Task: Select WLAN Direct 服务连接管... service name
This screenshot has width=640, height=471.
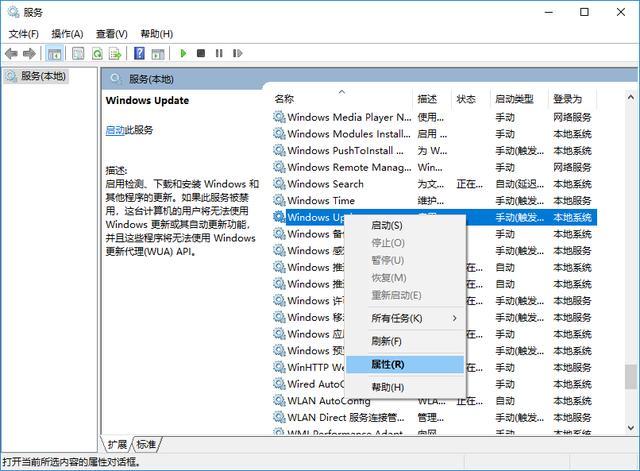Action: (x=346, y=418)
